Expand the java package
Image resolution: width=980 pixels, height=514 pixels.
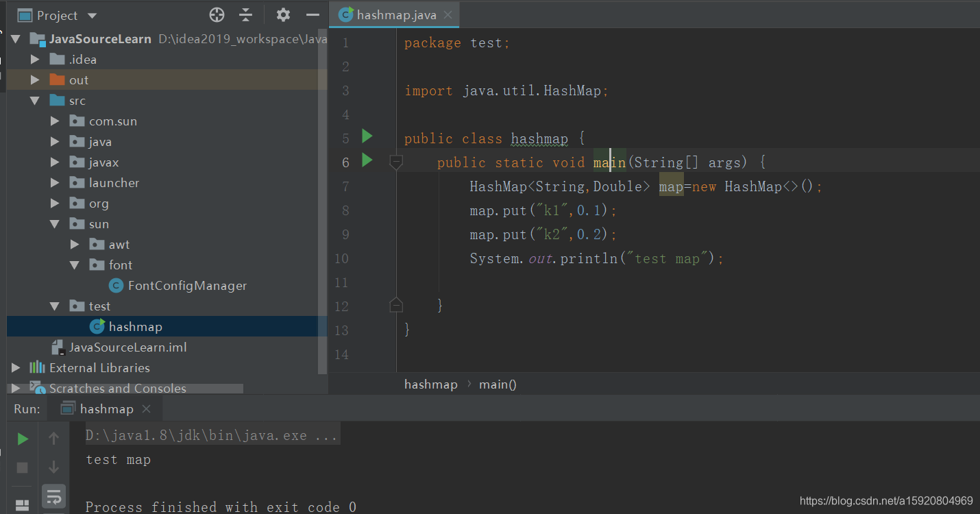[55, 142]
